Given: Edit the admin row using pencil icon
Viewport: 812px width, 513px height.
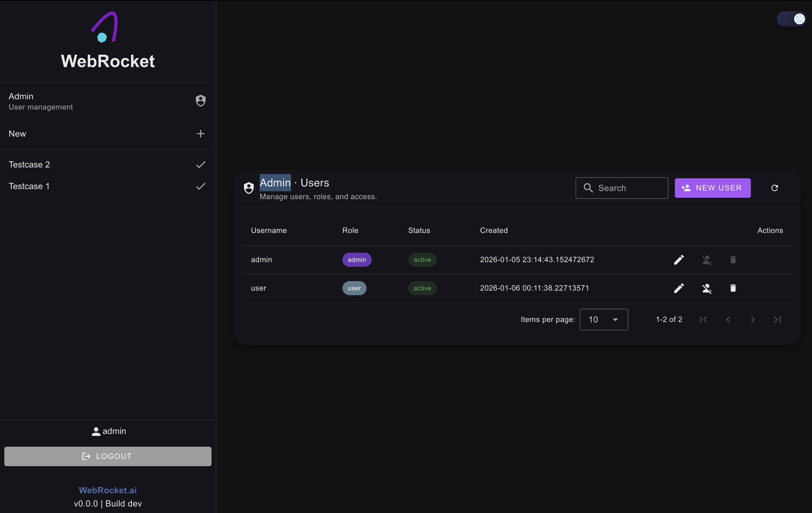Looking at the screenshot, I should [679, 260].
